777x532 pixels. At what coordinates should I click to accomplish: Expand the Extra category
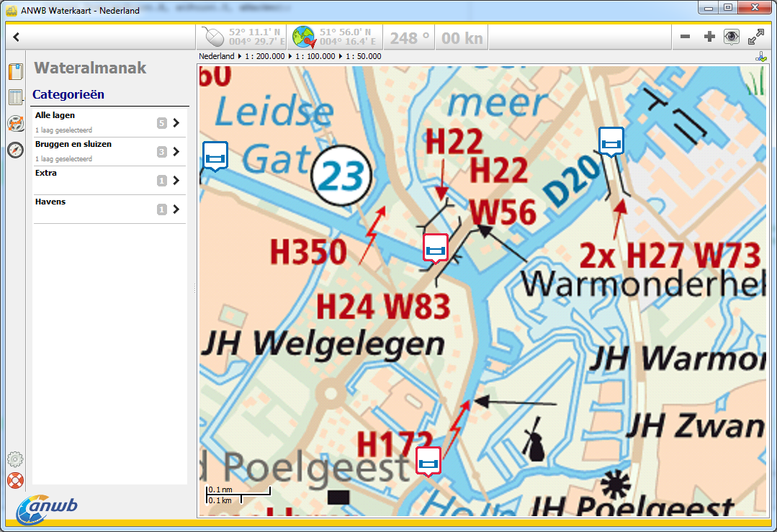click(x=175, y=180)
